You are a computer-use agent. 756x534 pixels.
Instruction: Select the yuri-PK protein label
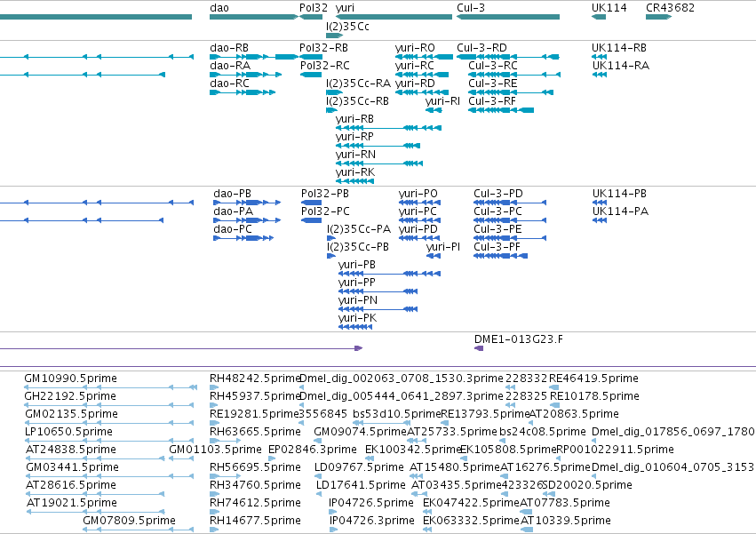[358, 319]
